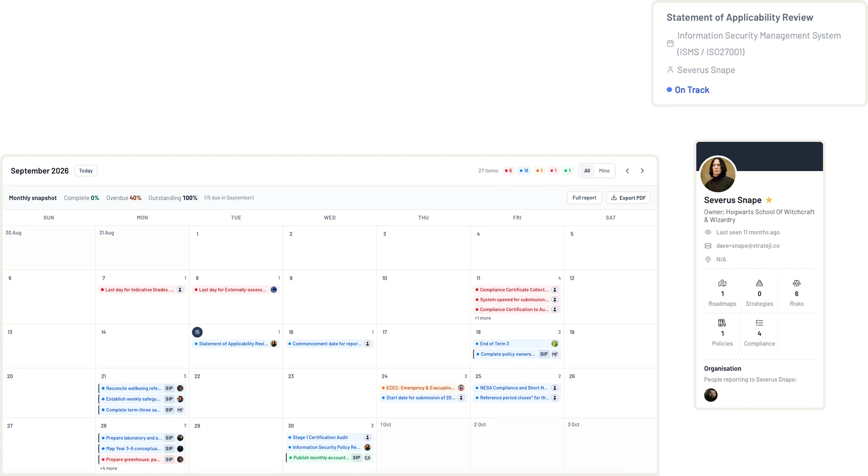
Task: Open the NESA Compliance and Short N... event
Action: point(517,388)
